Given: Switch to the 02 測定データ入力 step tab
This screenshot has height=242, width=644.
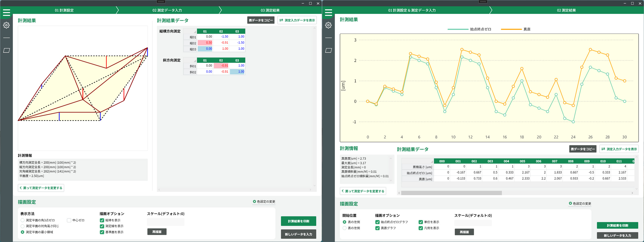Looking at the screenshot, I should pos(167,10).
